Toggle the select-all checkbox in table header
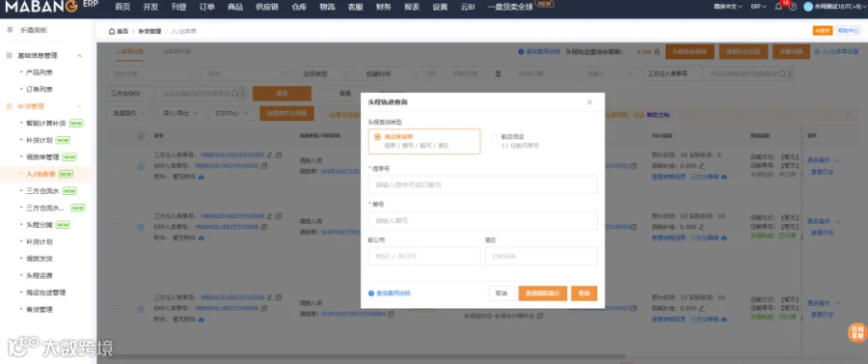 pyautogui.click(x=115, y=135)
